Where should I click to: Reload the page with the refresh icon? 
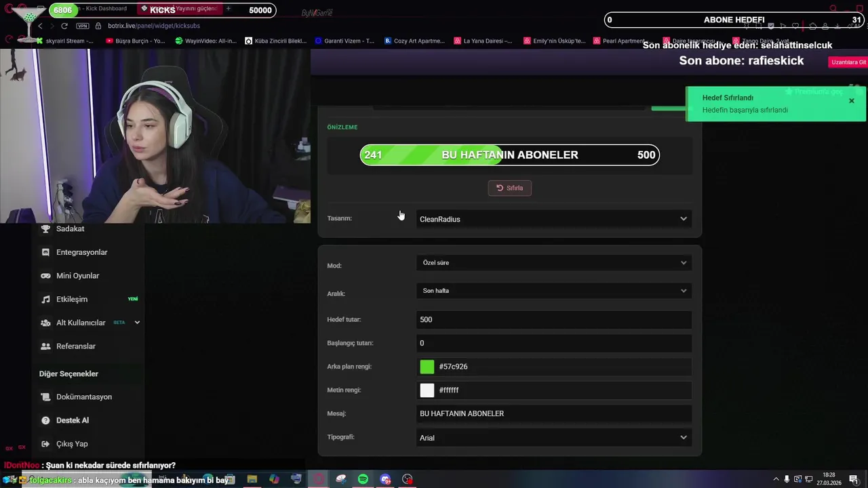click(x=64, y=26)
